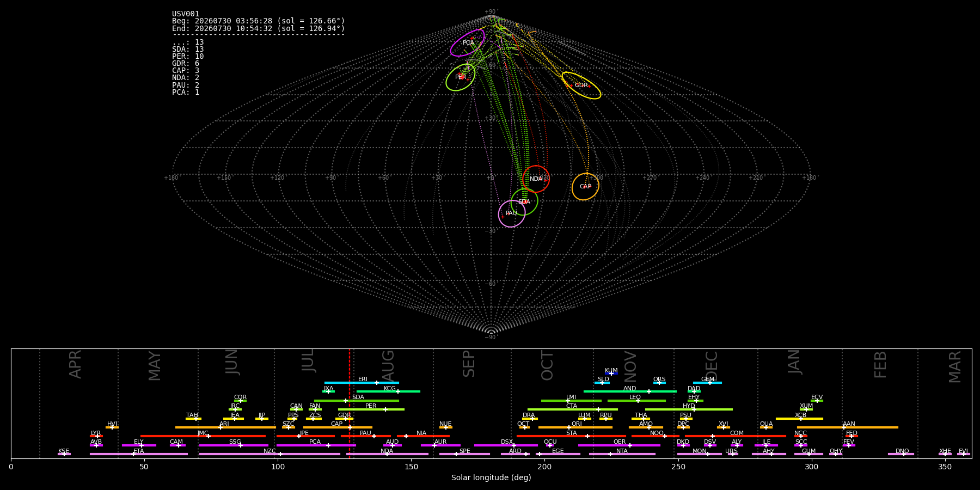
Task: Click the red dashed current solar longitude marker
Action: pyautogui.click(x=350, y=403)
